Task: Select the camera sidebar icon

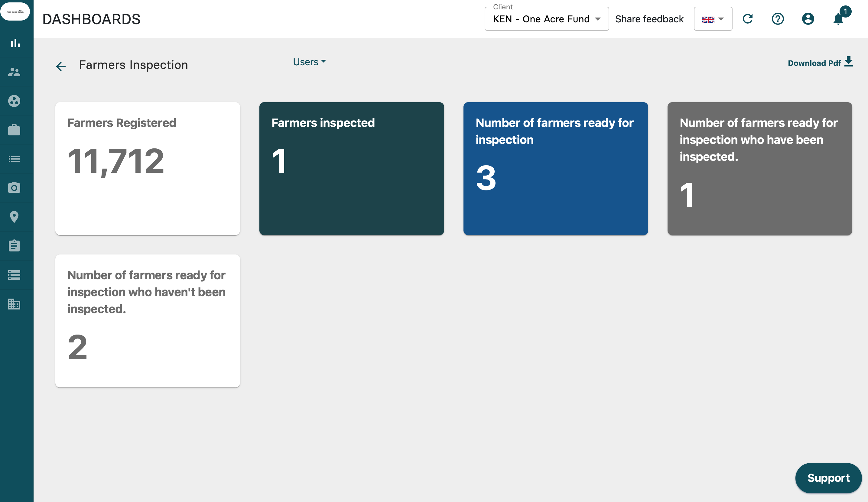Action: pyautogui.click(x=14, y=188)
